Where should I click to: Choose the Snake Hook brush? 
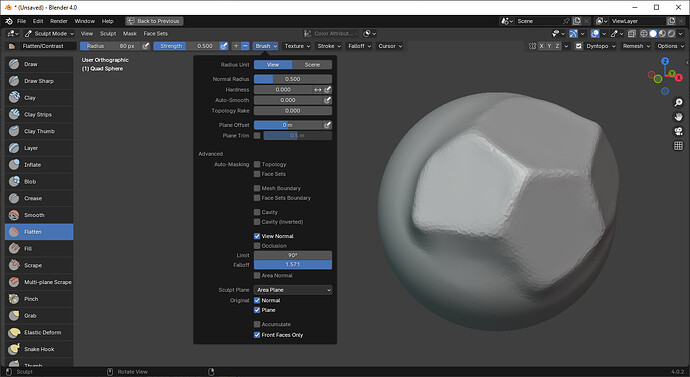39,349
